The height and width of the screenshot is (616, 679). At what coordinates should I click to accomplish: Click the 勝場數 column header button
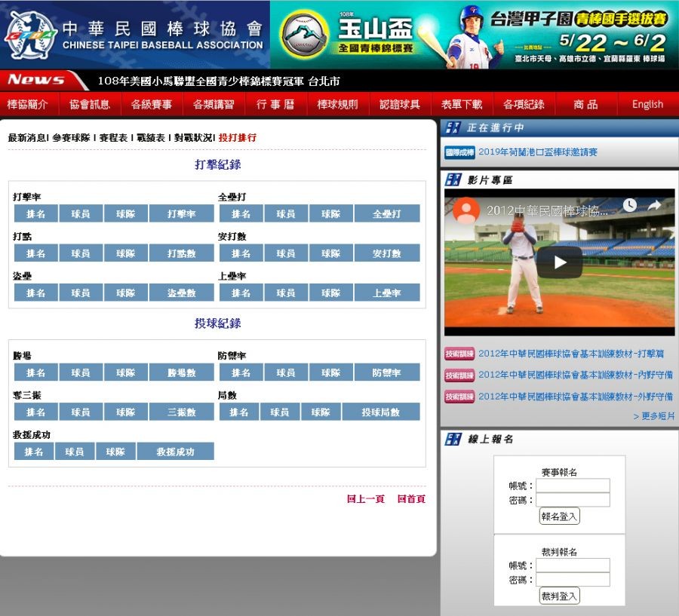[x=181, y=372]
